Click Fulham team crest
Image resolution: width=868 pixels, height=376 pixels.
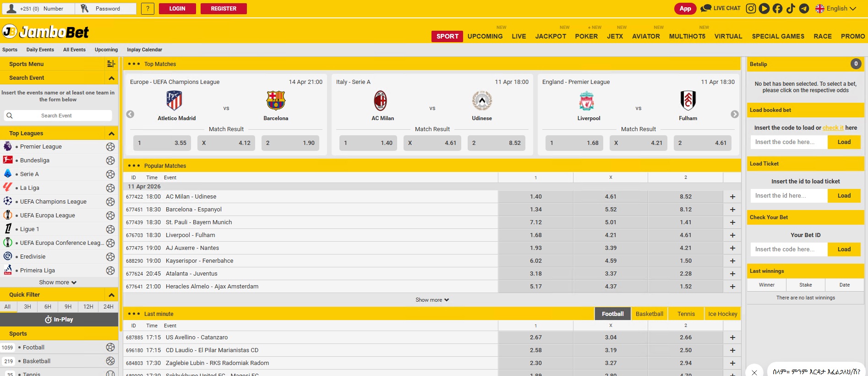point(688,100)
